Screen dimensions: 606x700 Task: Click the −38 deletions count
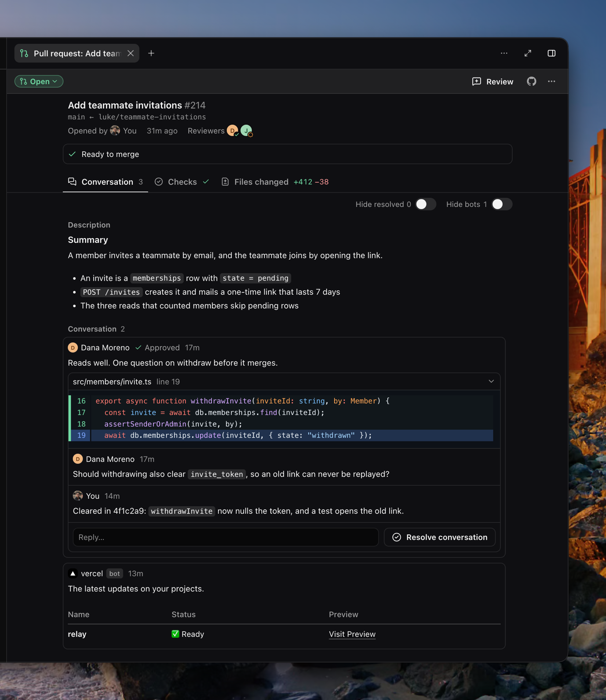pyautogui.click(x=322, y=182)
